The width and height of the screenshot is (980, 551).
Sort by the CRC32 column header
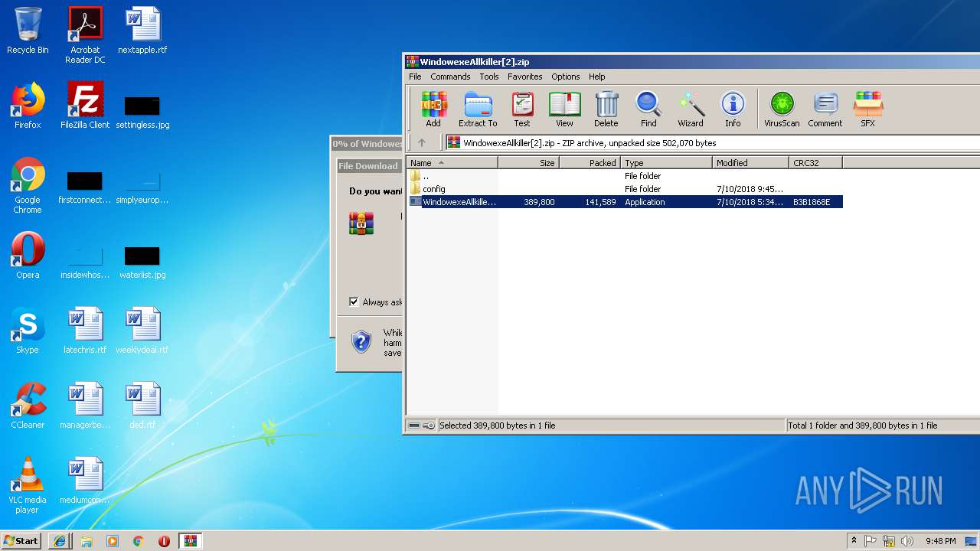tap(815, 162)
